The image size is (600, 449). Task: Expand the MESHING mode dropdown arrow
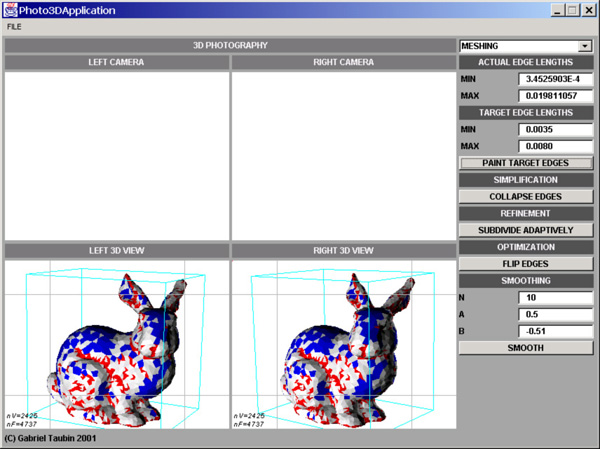(584, 46)
